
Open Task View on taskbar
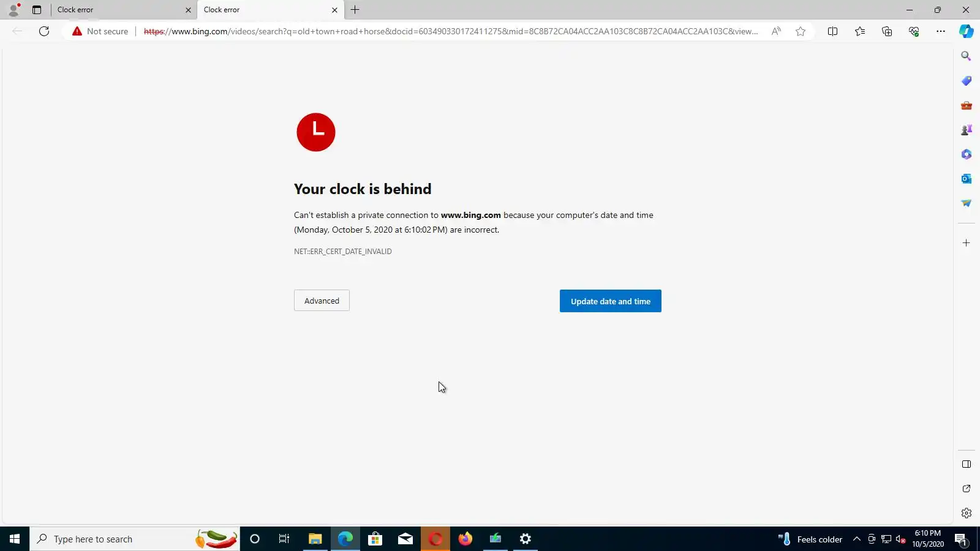tap(284, 539)
